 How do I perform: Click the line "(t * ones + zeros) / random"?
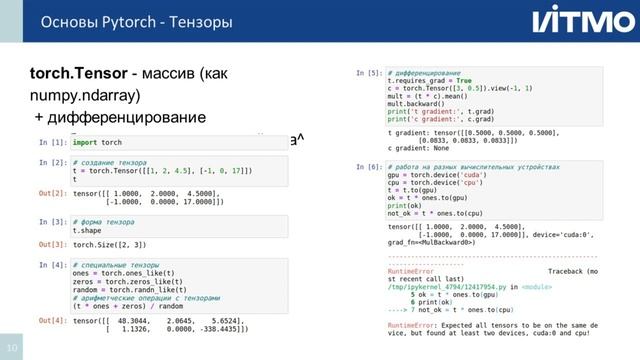pyautogui.click(x=128, y=306)
